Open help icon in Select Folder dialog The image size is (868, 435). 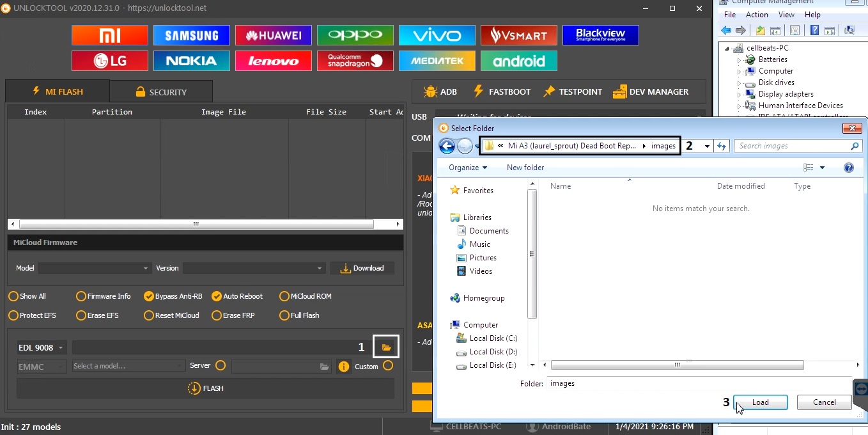849,168
